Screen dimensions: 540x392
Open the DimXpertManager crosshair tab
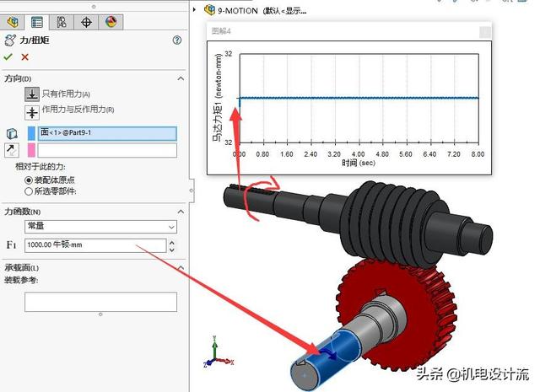point(86,22)
